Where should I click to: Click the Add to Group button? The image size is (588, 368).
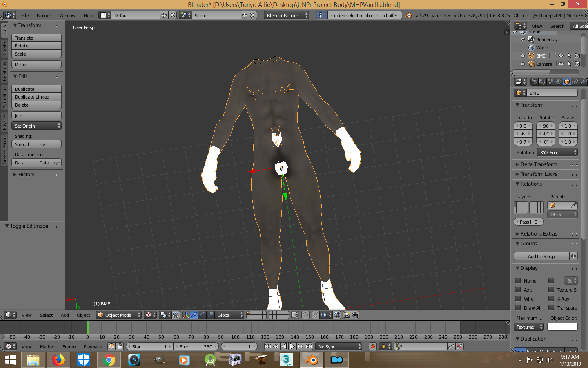coord(541,256)
